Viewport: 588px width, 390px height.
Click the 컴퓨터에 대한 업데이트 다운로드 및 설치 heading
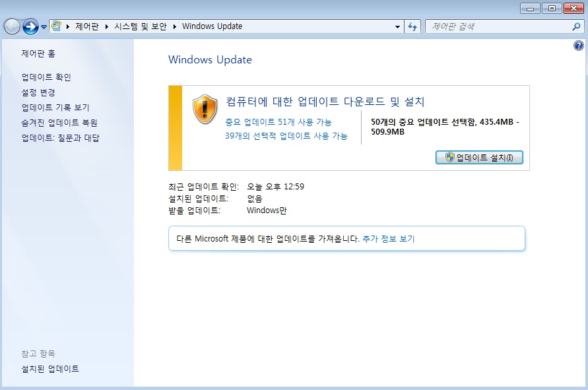point(325,102)
